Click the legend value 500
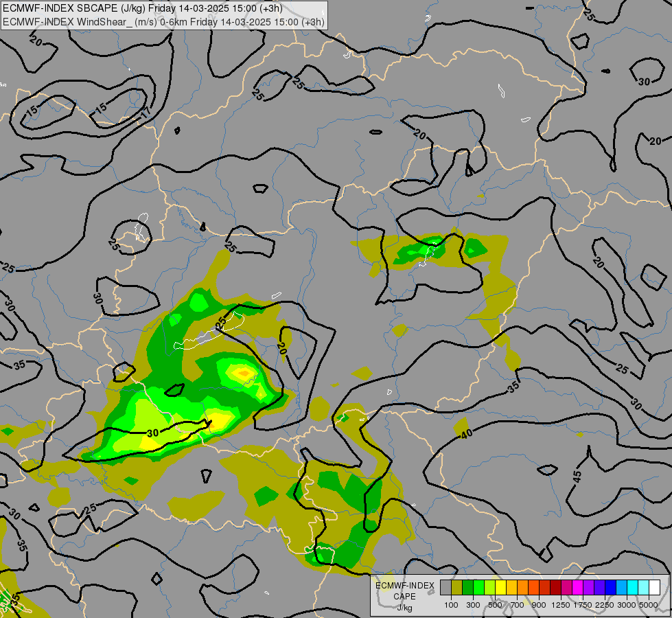The width and height of the screenshot is (672, 618). point(495,605)
